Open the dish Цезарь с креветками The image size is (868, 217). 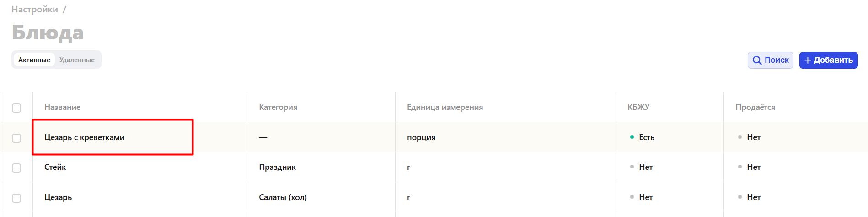pos(84,137)
